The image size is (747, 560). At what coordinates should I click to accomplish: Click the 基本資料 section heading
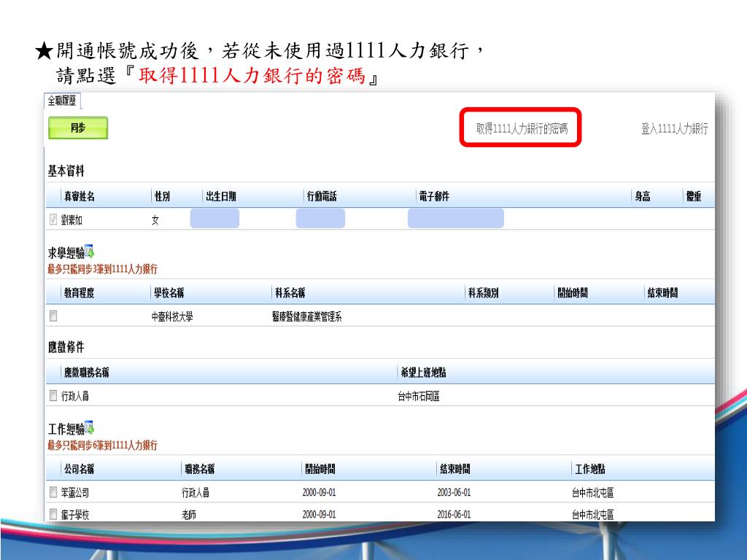[x=66, y=171]
